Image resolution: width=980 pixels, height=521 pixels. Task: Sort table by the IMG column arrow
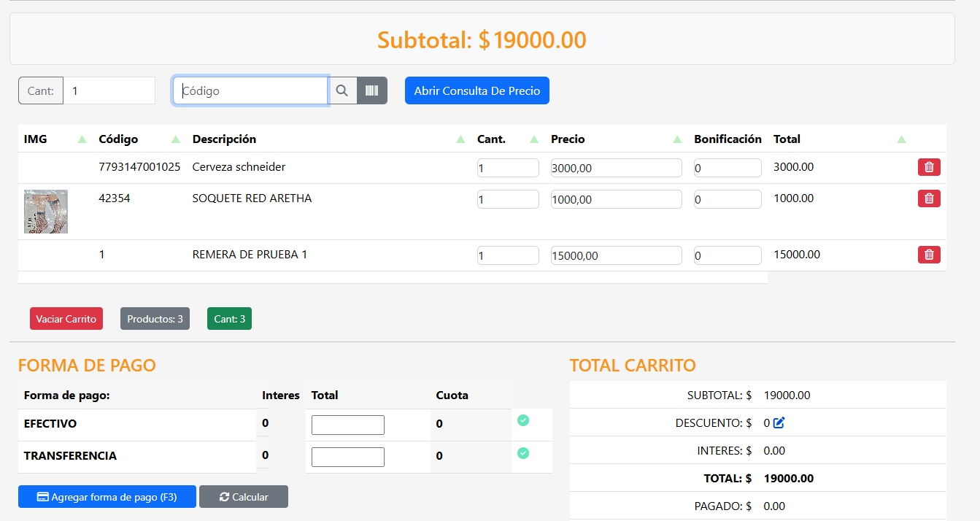click(x=82, y=139)
